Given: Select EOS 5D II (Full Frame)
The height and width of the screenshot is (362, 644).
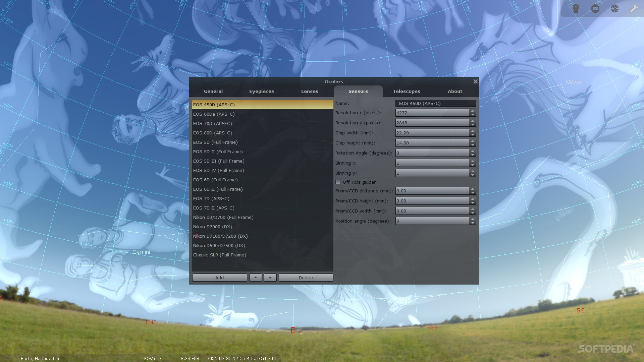Looking at the screenshot, I should point(263,152).
